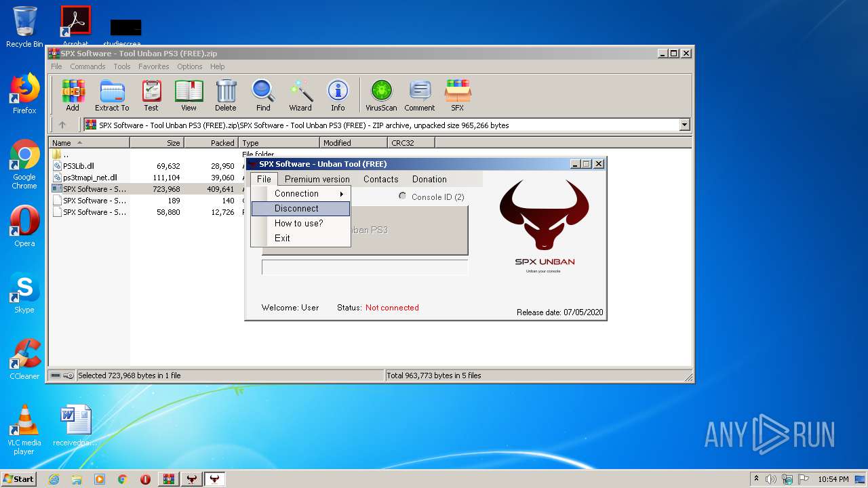Image resolution: width=868 pixels, height=488 pixels.
Task: Open Firefox desktop shortcut
Action: [24, 94]
